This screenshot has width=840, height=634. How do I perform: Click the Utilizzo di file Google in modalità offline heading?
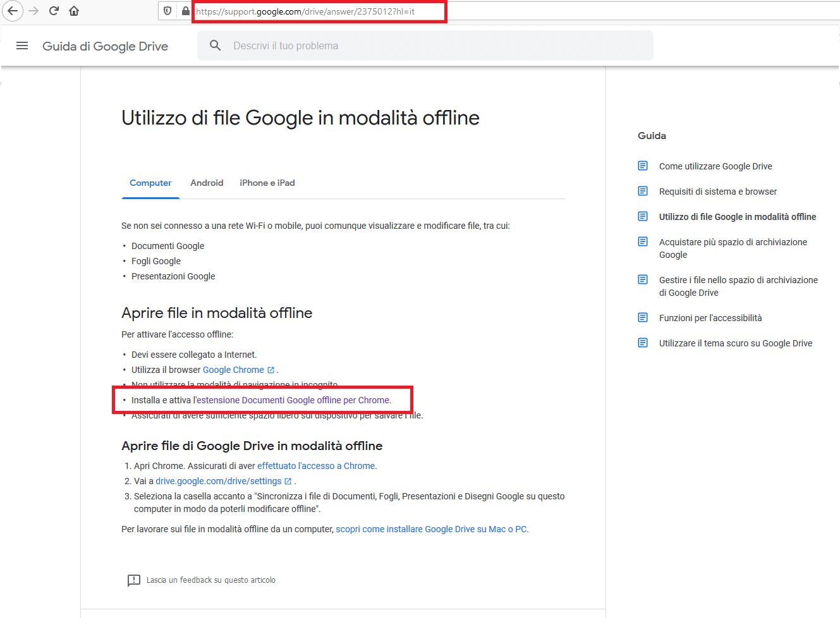(300, 118)
